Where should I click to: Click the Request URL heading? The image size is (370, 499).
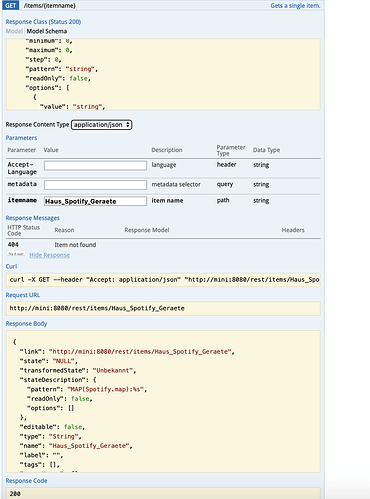coord(23,295)
